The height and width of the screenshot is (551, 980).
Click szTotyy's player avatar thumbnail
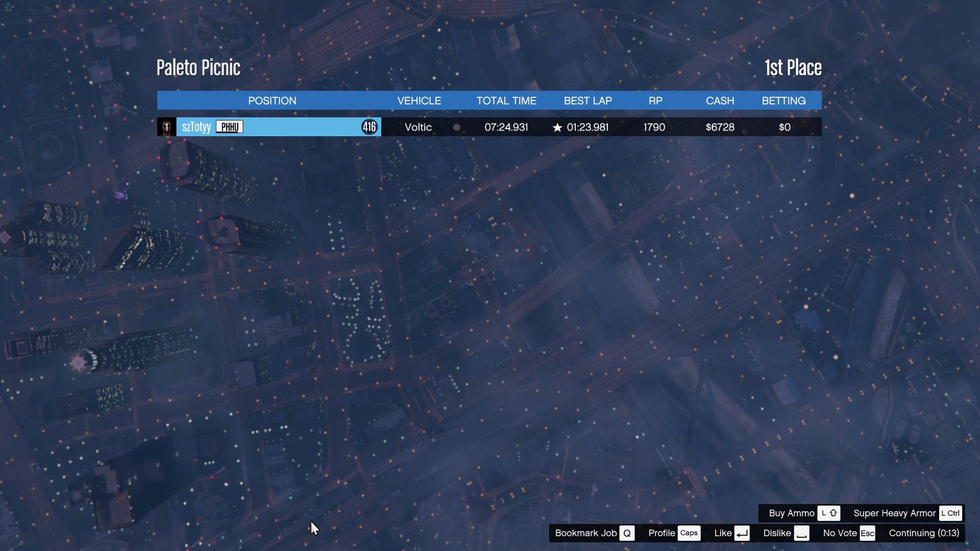[x=166, y=127]
